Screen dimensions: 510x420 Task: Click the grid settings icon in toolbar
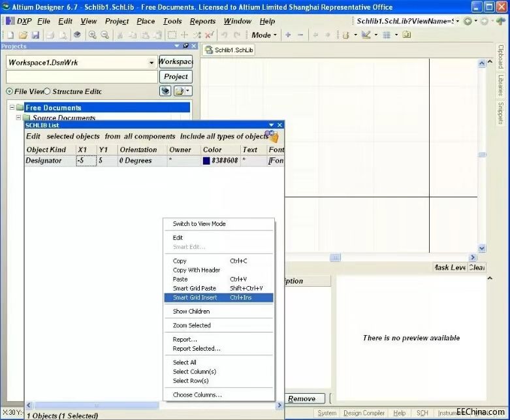(386, 35)
